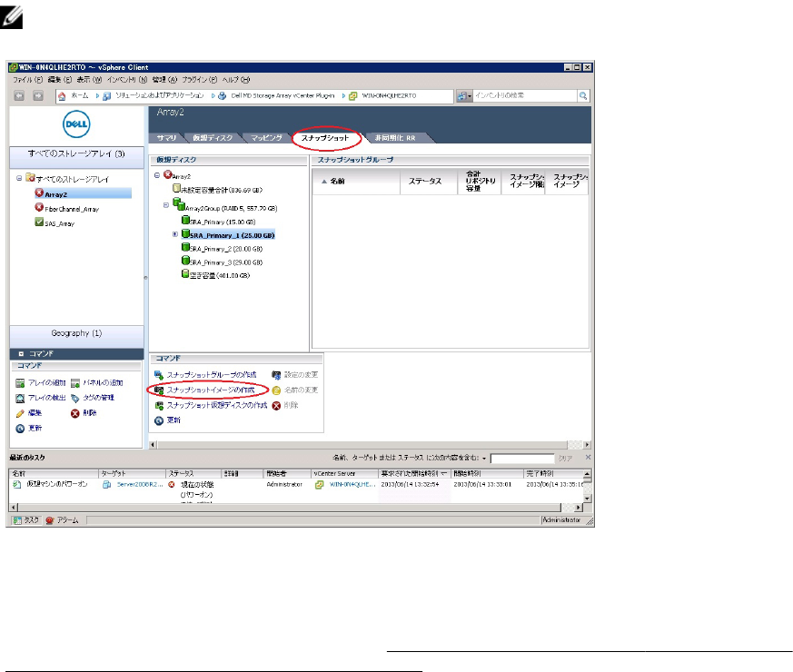Switch to the マッピング tab
This screenshot has width=793, height=672.
[x=266, y=137]
